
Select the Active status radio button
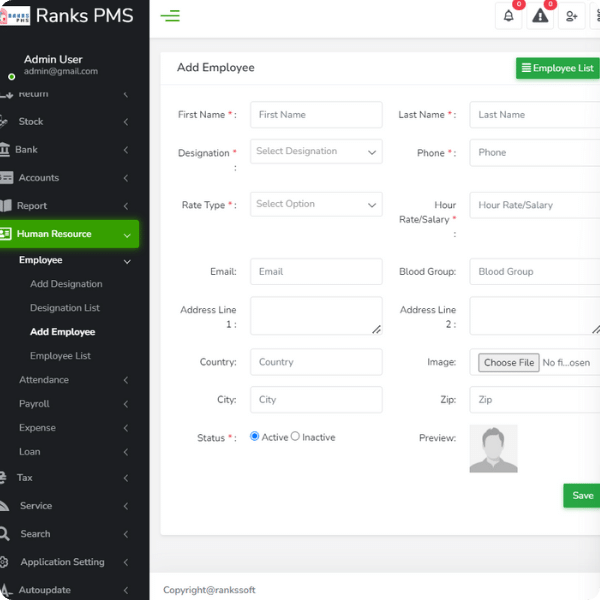click(x=255, y=436)
